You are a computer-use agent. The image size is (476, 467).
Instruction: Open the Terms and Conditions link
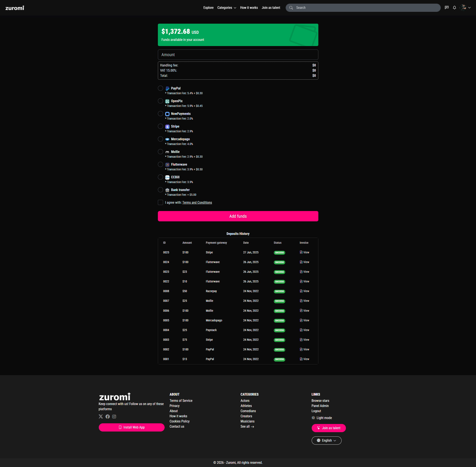click(x=197, y=203)
